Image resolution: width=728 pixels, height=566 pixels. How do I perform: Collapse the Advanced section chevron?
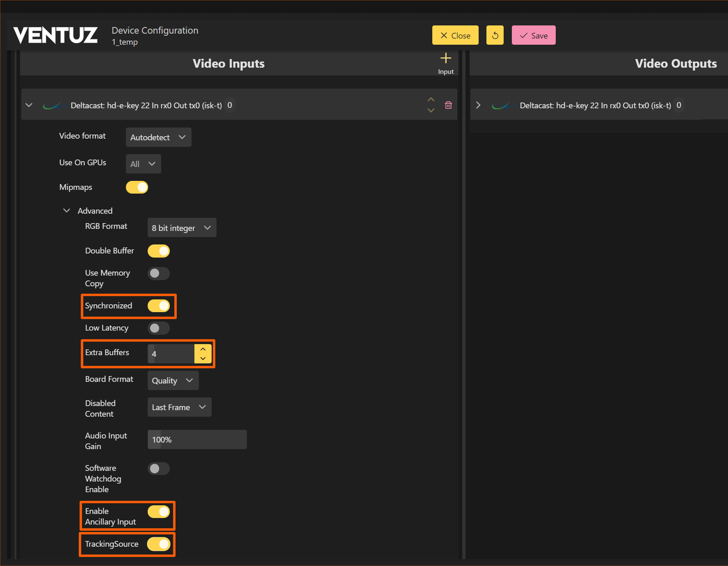coord(66,211)
